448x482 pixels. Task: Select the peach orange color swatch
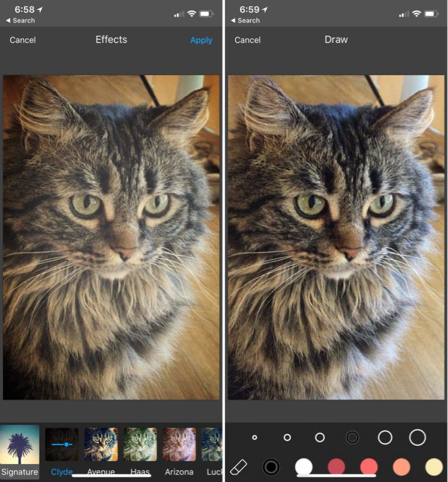pos(402,466)
